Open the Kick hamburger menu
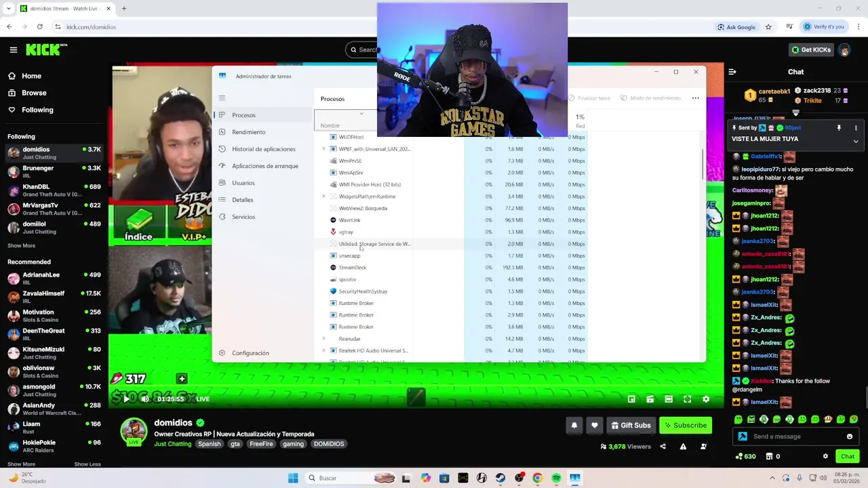868x488 pixels. pos(13,49)
